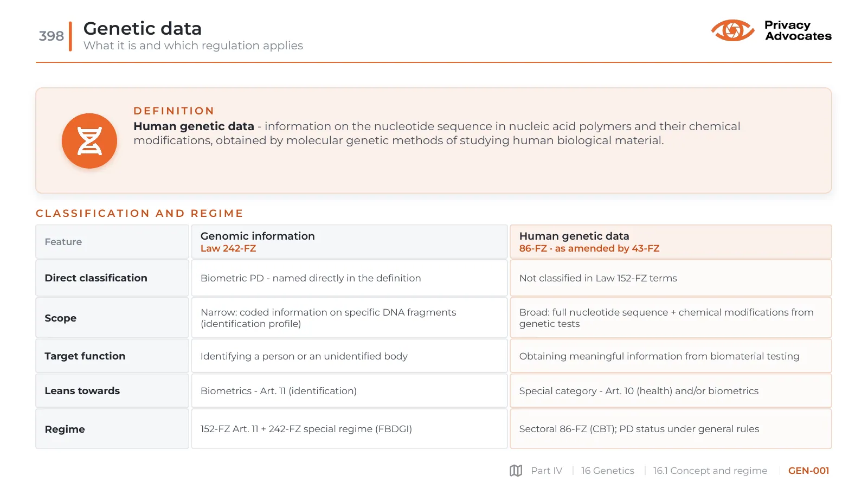Click the Scope row label
868x488 pixels.
coord(112,318)
